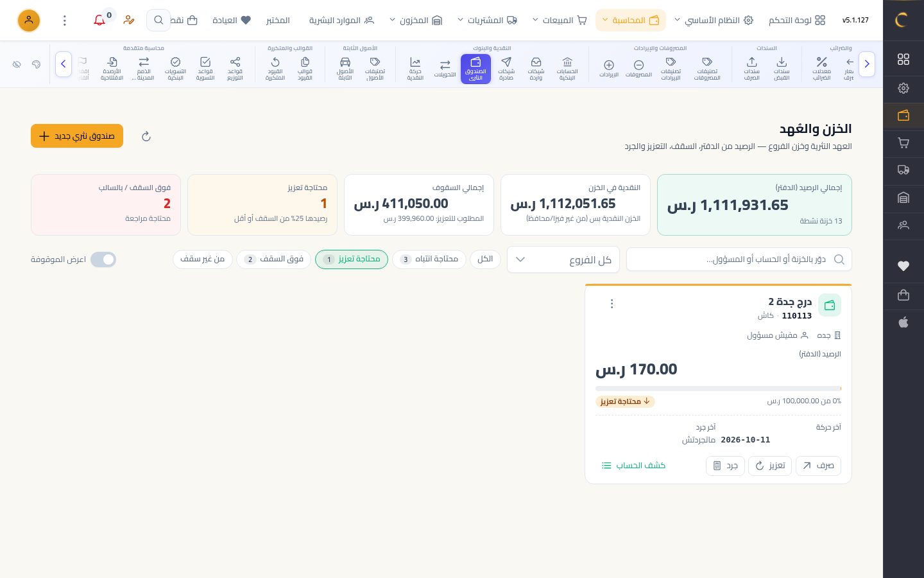Image resolution: width=924 pixels, height=578 pixels.
Task: Select the 'فوق السقف' filter chip
Action: point(274,259)
